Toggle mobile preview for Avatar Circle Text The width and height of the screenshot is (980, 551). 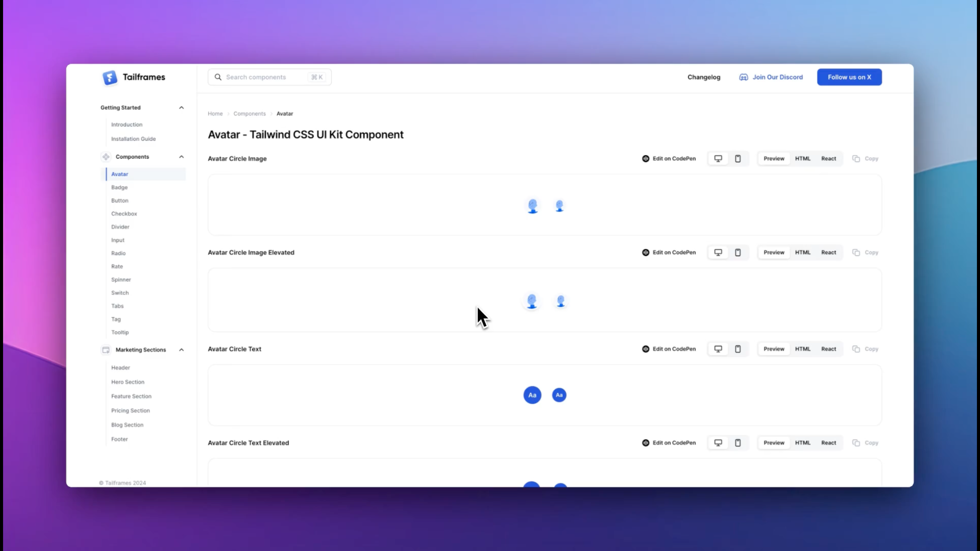coord(738,349)
